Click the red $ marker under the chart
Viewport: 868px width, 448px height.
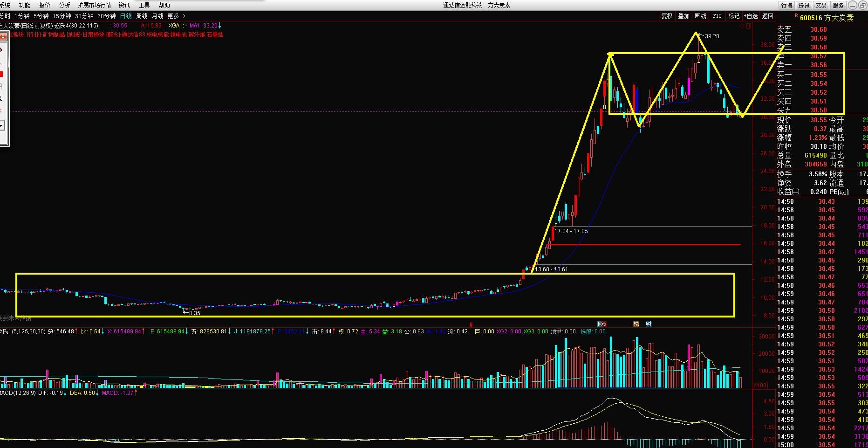coord(471,324)
